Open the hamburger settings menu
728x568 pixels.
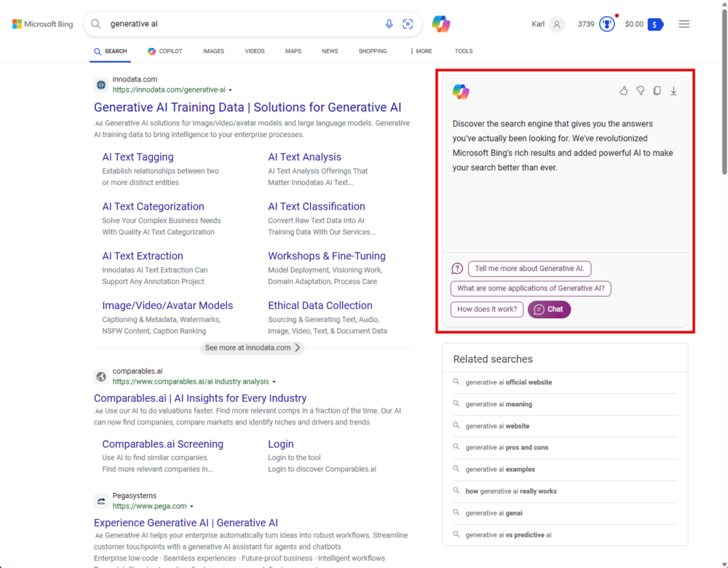(684, 24)
